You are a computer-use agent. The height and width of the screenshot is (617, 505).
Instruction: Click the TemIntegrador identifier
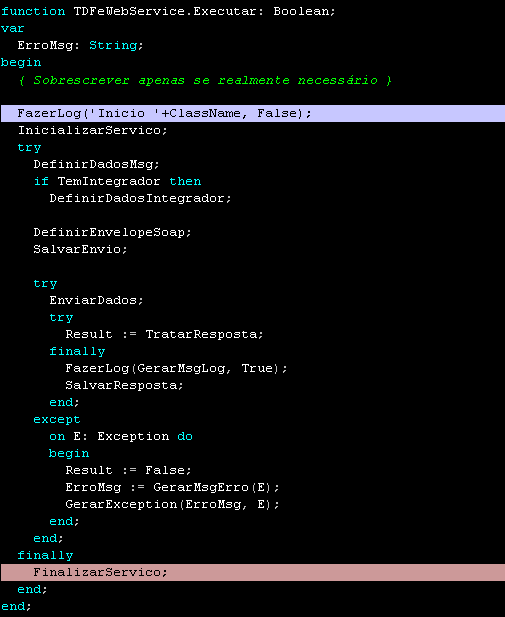tap(109, 181)
